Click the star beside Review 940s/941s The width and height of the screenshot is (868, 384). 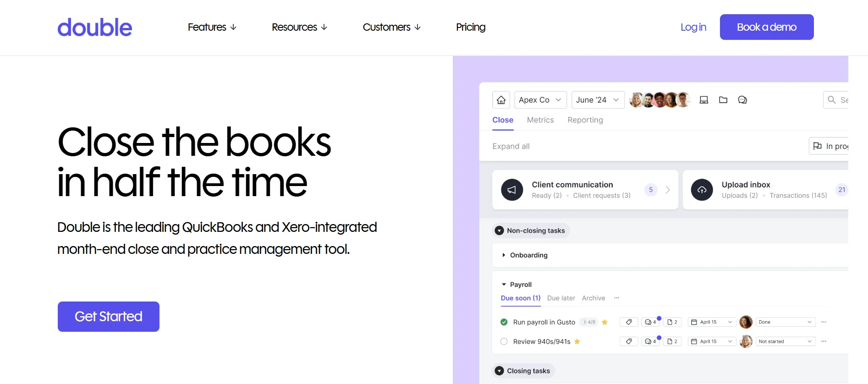577,341
